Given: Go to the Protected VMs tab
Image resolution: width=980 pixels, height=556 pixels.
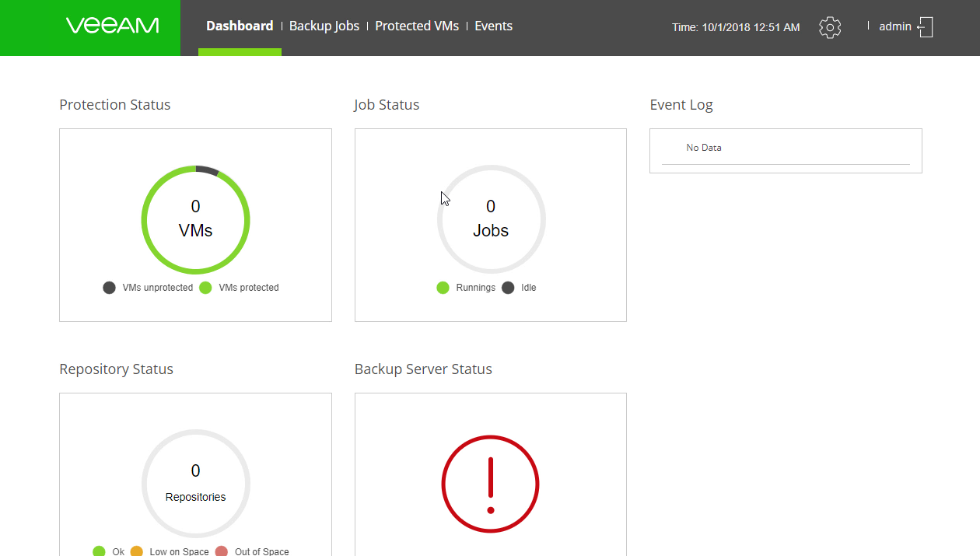Looking at the screenshot, I should (417, 26).
